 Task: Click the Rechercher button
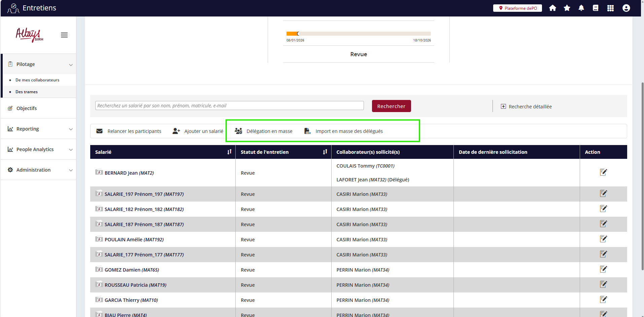click(x=391, y=106)
